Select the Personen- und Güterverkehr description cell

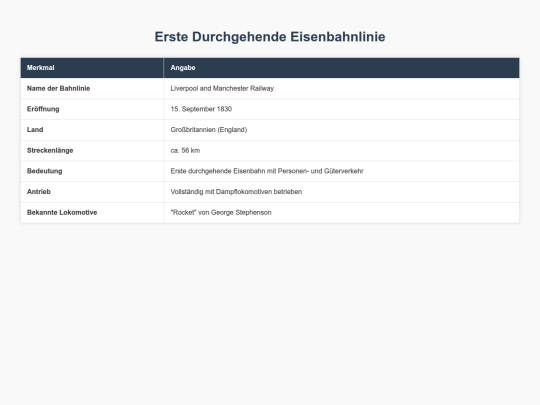pos(341,171)
